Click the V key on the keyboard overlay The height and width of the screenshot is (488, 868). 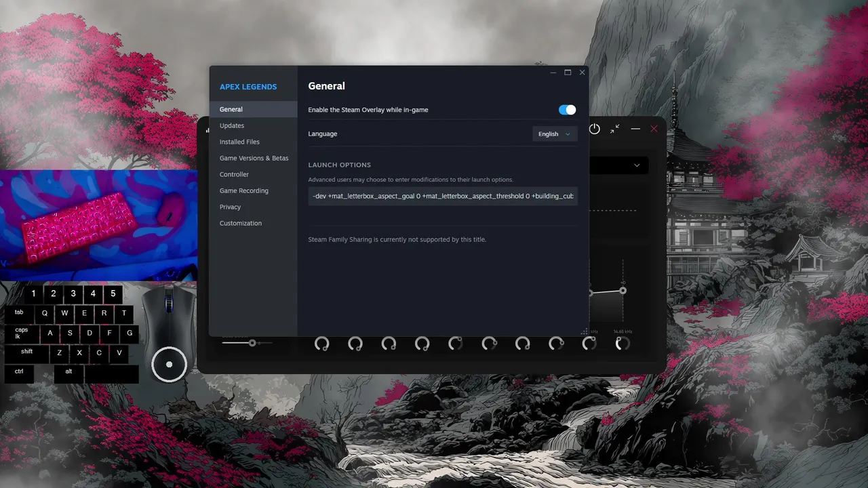tap(119, 354)
